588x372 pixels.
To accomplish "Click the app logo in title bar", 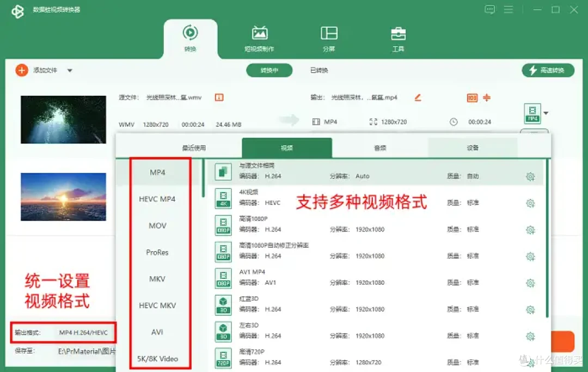I will tap(17, 11).
